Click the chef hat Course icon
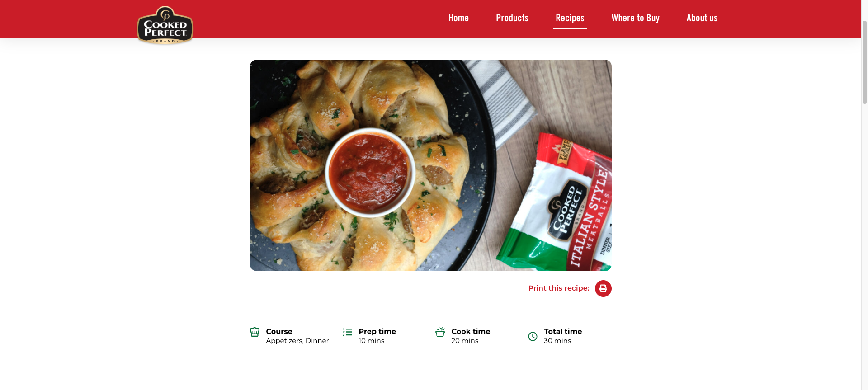868x390 pixels. pyautogui.click(x=255, y=332)
